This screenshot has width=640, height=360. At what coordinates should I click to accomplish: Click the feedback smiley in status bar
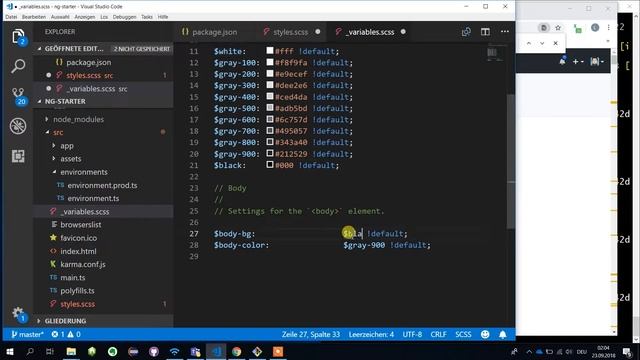click(485, 334)
